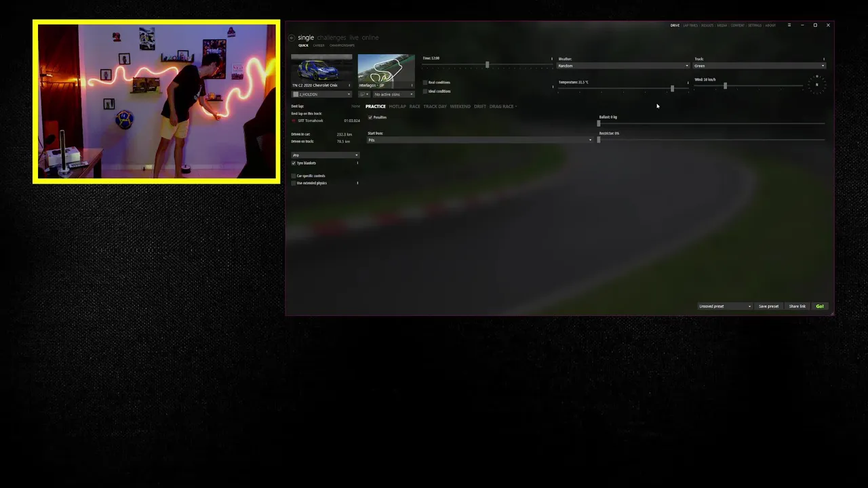Switch to the 'challenges' section

332,38
